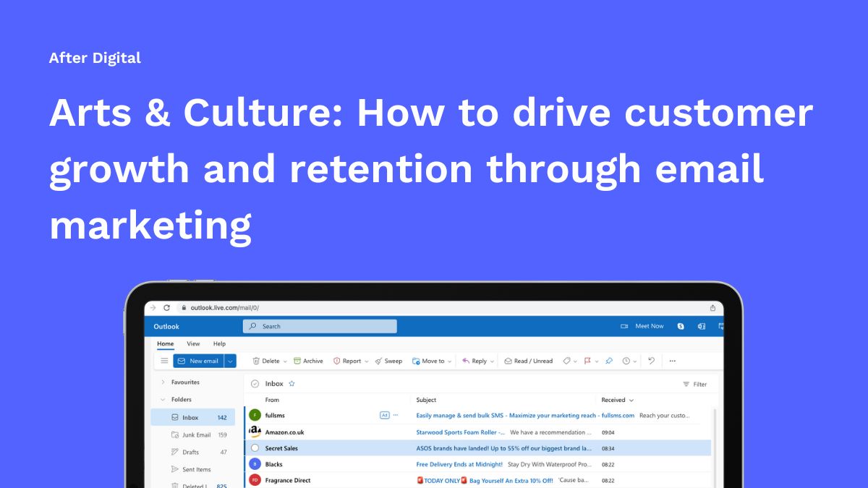This screenshot has height=488, width=868.
Task: Open the TODAY ONLY Fragrance Direct email
Action: pyautogui.click(x=485, y=480)
